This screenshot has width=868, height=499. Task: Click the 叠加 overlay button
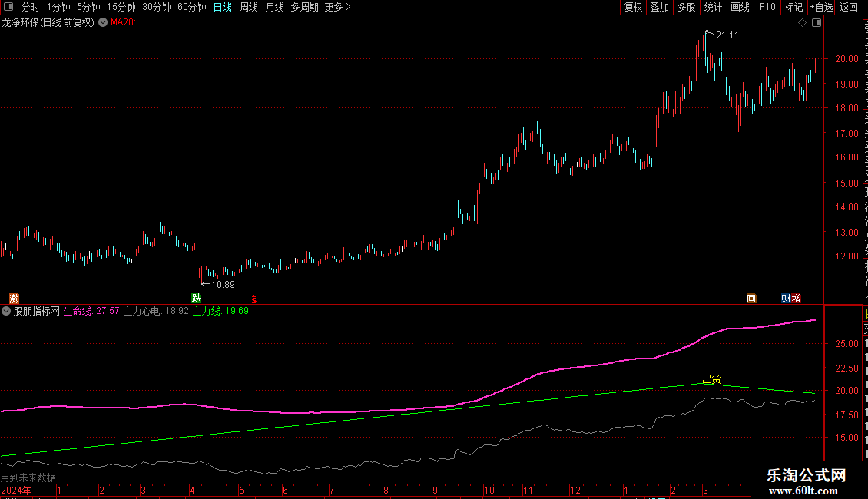pos(659,7)
